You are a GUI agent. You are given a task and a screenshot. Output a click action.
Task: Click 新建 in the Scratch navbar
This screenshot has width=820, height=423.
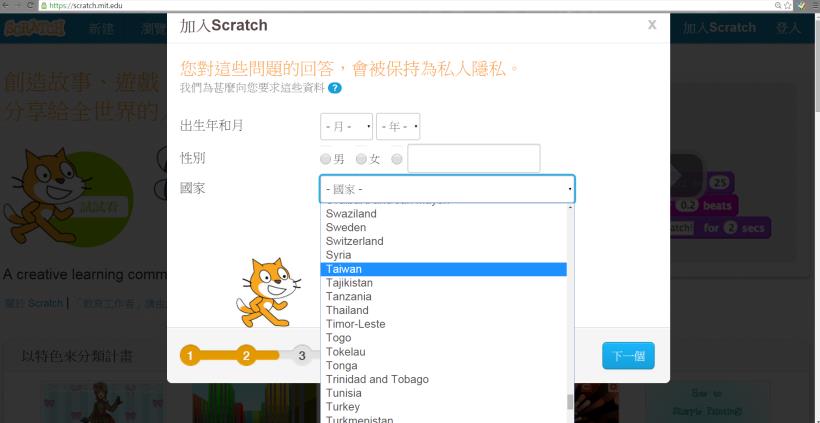coord(101,29)
